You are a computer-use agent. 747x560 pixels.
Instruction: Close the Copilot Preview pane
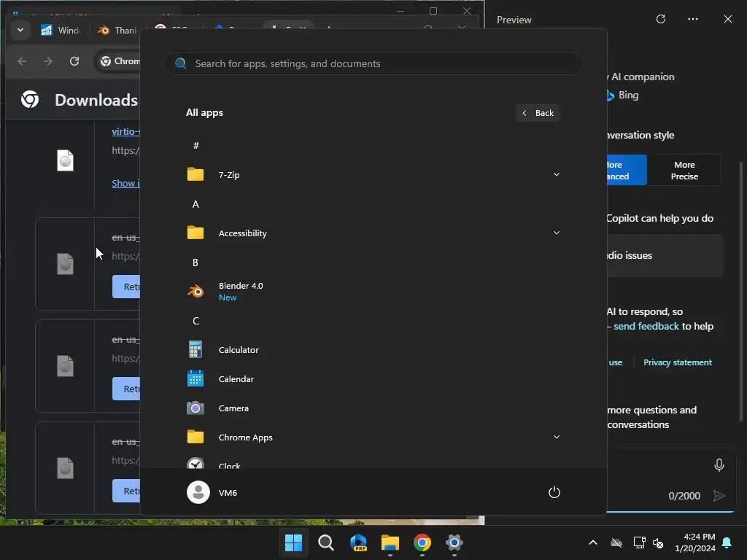click(728, 19)
